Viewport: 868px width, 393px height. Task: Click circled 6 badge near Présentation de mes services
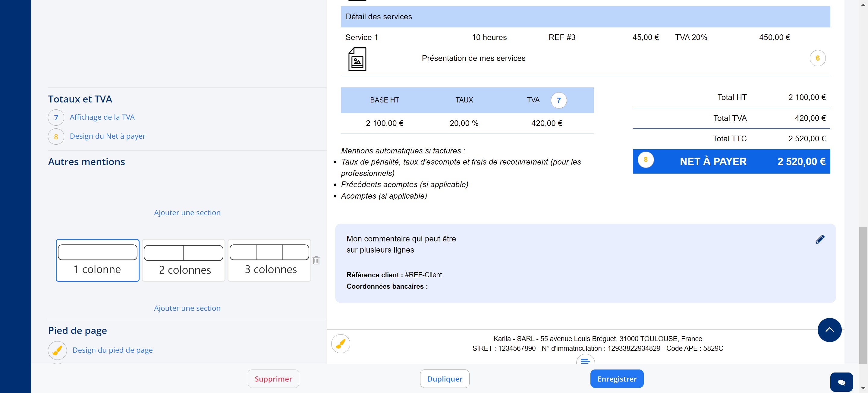click(x=817, y=58)
